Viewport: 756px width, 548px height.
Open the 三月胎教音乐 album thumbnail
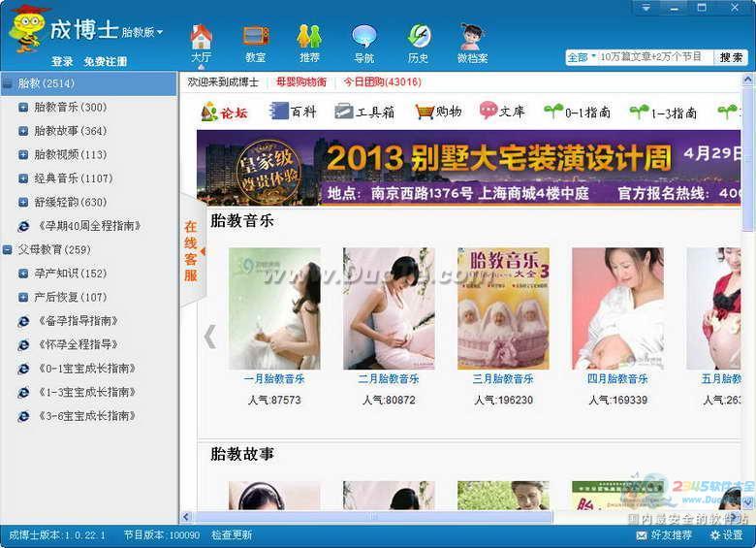point(503,308)
